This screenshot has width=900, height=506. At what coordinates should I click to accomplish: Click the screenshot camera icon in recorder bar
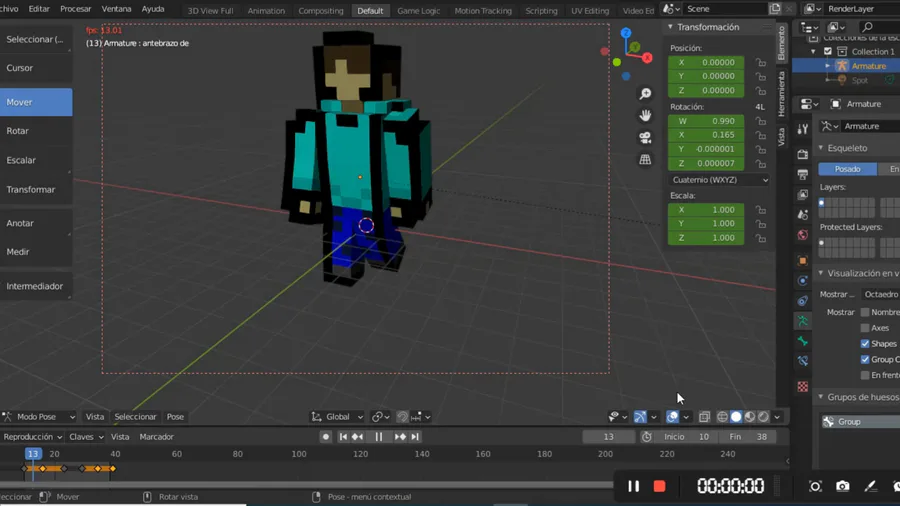point(842,486)
